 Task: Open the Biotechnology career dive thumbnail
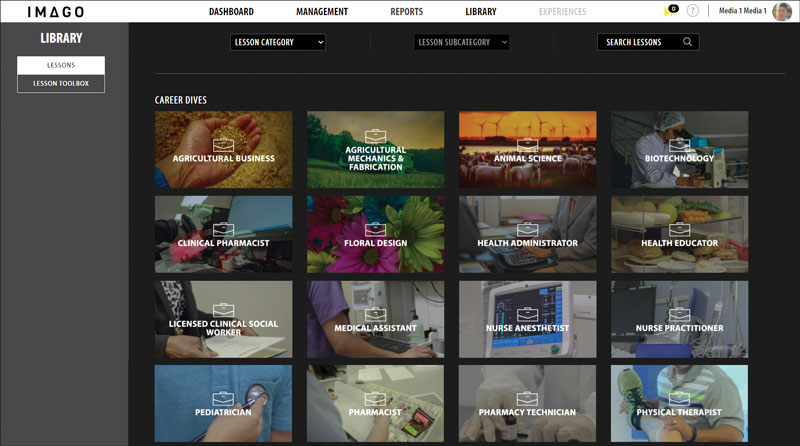pos(679,149)
